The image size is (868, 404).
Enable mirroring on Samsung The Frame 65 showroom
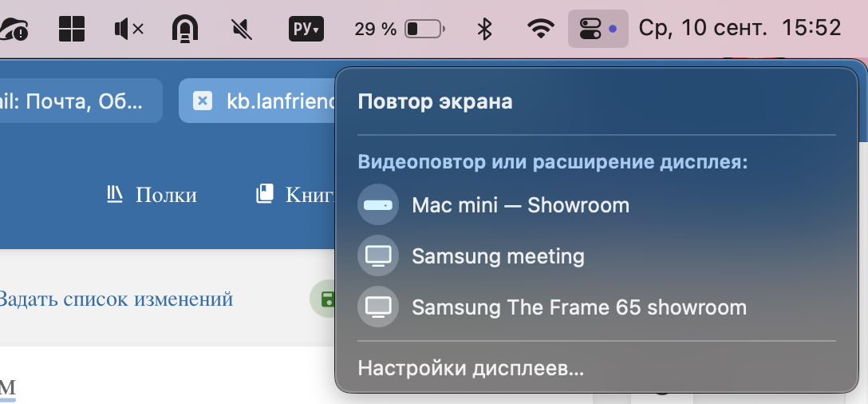point(578,307)
